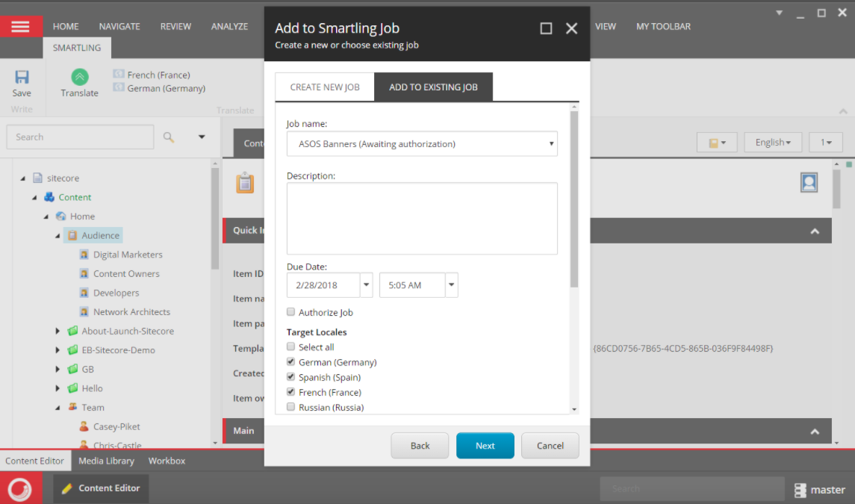The image size is (855, 504).
Task: Click the Cancel button in dialog
Action: click(x=550, y=446)
